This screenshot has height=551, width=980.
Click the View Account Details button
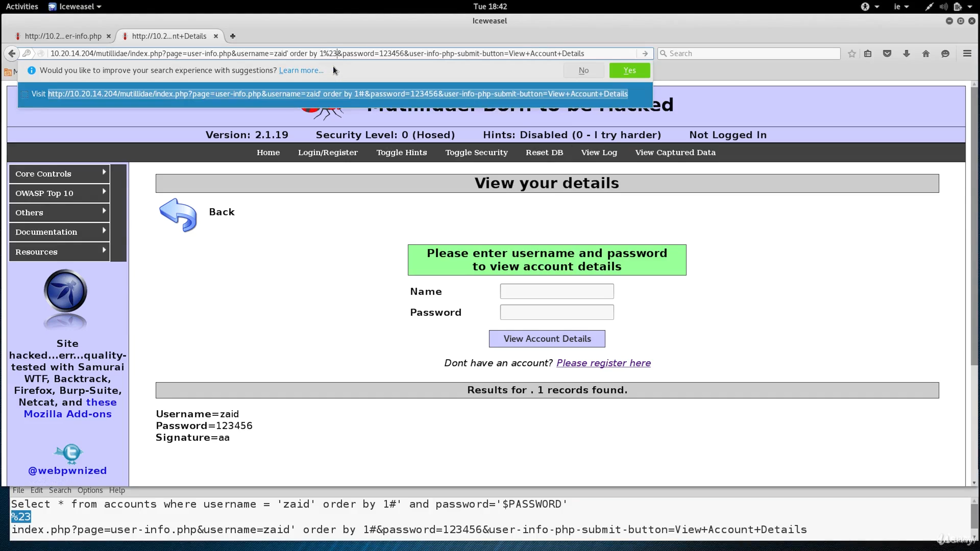(547, 339)
